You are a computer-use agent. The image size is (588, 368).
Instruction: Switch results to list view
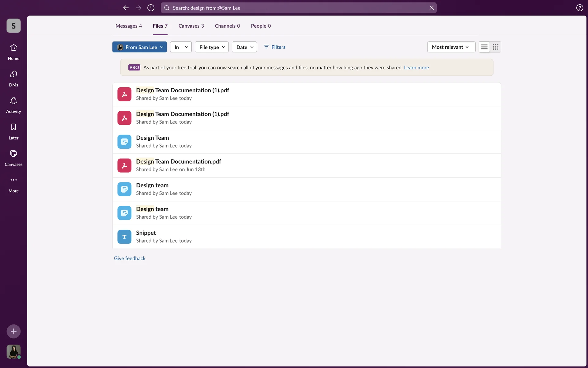tap(484, 47)
